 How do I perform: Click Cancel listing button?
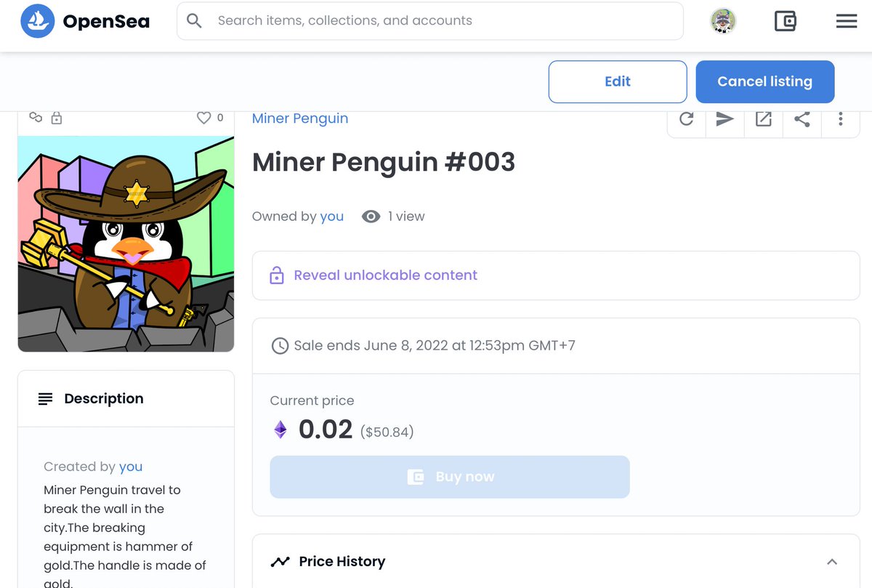(765, 81)
